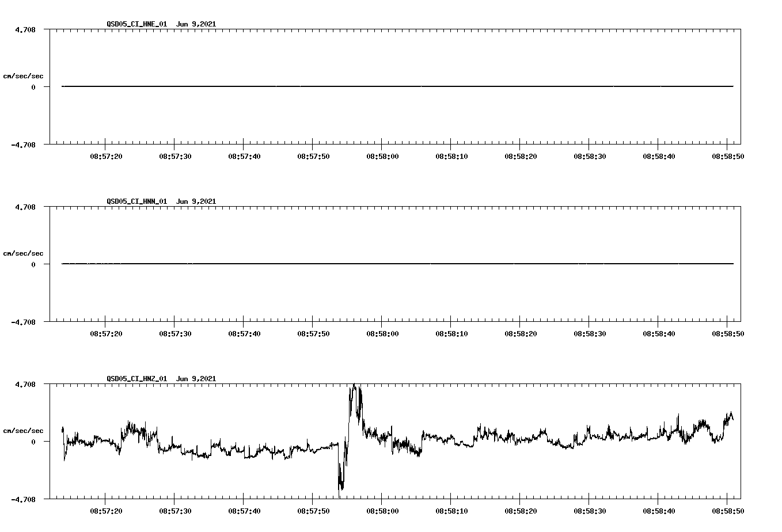Click the QSD05_CI_HNZ_01 plot title
The height and width of the screenshot is (532, 782).
[161, 378]
